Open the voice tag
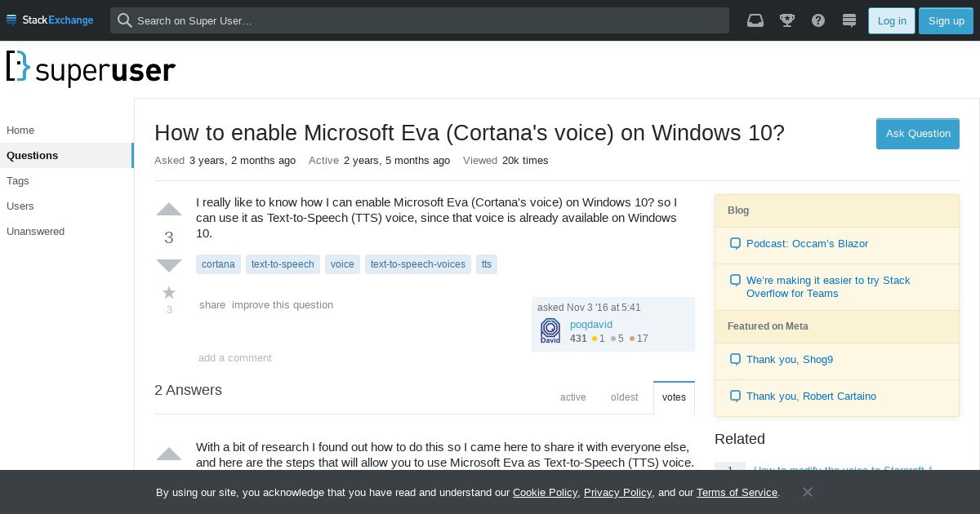This screenshot has width=980, height=514. coord(342,264)
